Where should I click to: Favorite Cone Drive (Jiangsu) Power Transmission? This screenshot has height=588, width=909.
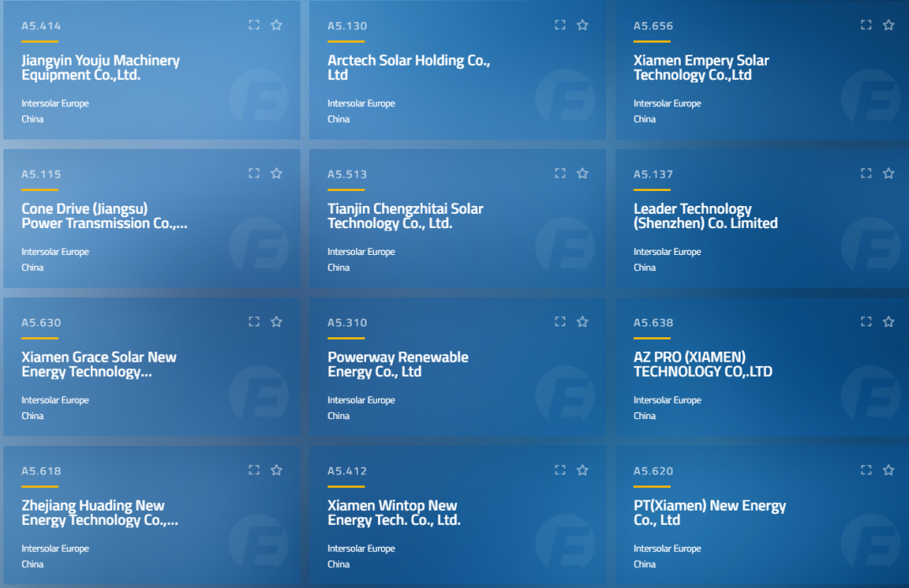pos(277,173)
